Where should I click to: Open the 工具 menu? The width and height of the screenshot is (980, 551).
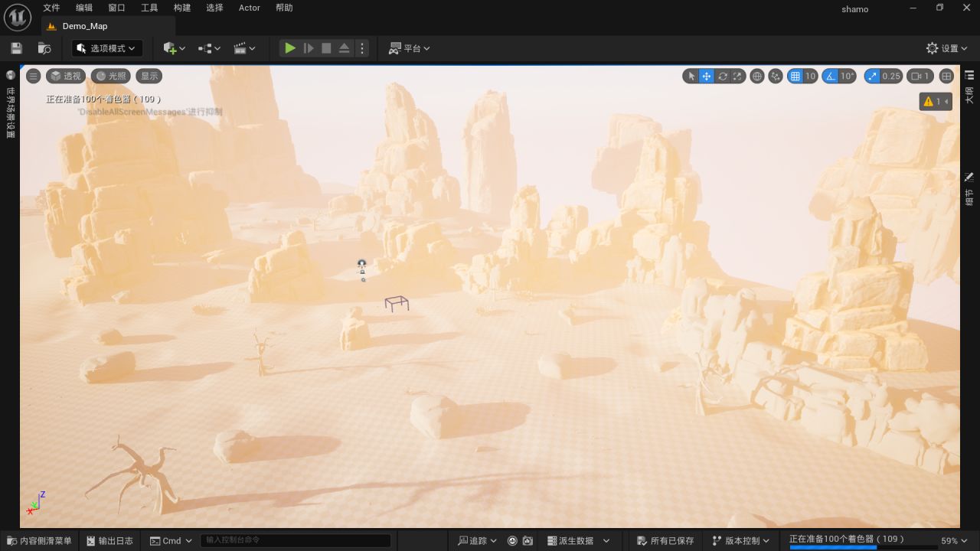tap(149, 8)
